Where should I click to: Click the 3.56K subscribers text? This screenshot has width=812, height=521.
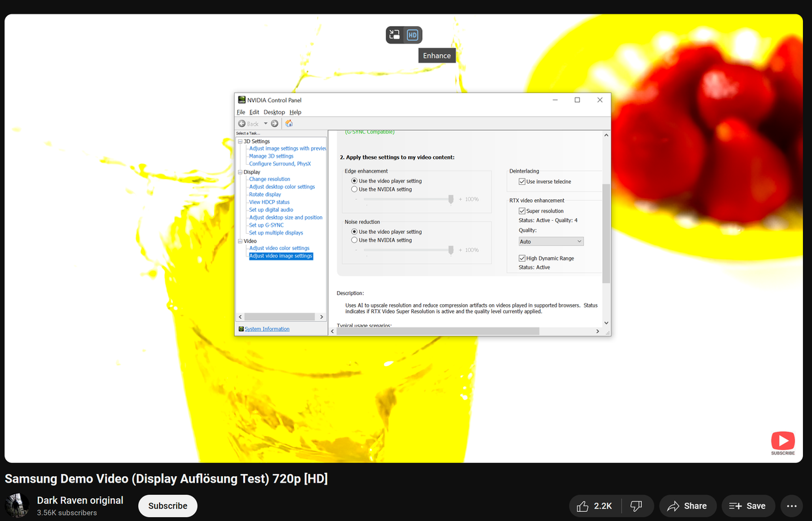click(67, 513)
